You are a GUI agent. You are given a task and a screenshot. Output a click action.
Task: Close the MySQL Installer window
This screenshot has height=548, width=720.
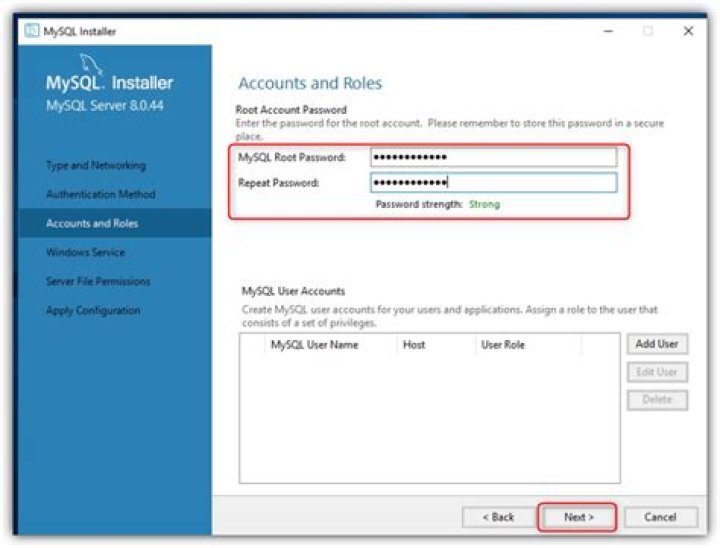pos(688,31)
